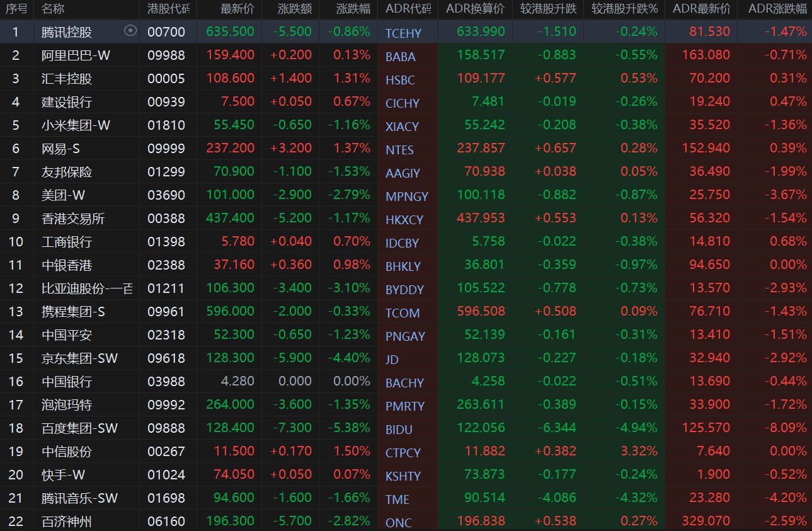Click the ONC ADR code
This screenshot has height=531, width=812.
(x=397, y=523)
